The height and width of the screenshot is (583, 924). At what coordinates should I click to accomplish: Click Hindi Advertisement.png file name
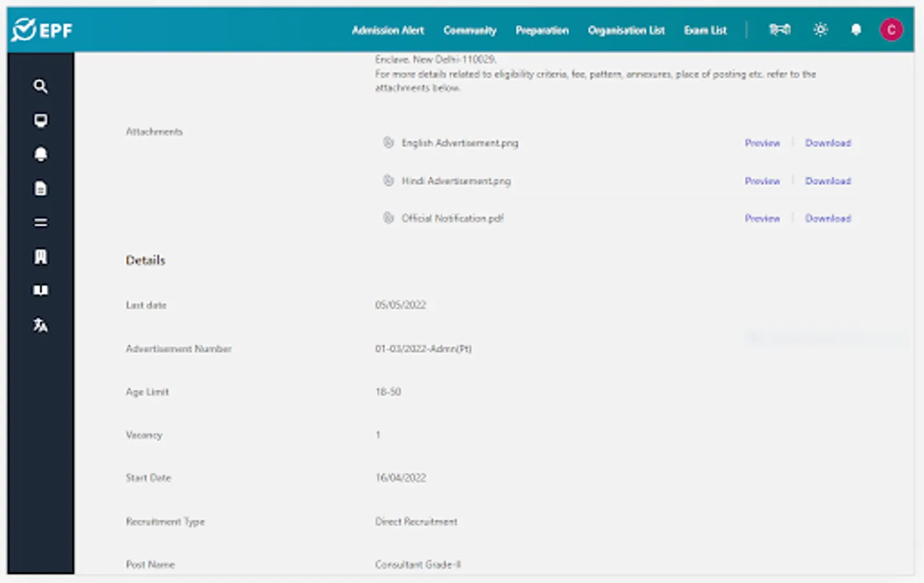pos(456,181)
